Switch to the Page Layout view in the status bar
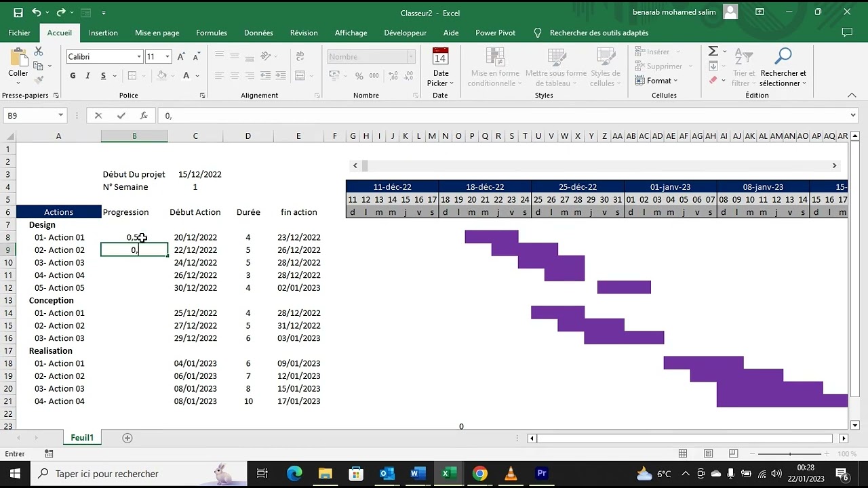868x488 pixels. pos(709,454)
